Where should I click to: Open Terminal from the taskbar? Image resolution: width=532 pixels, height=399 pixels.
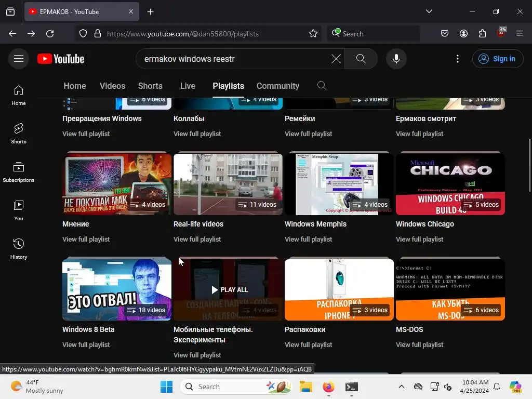coord(352,387)
